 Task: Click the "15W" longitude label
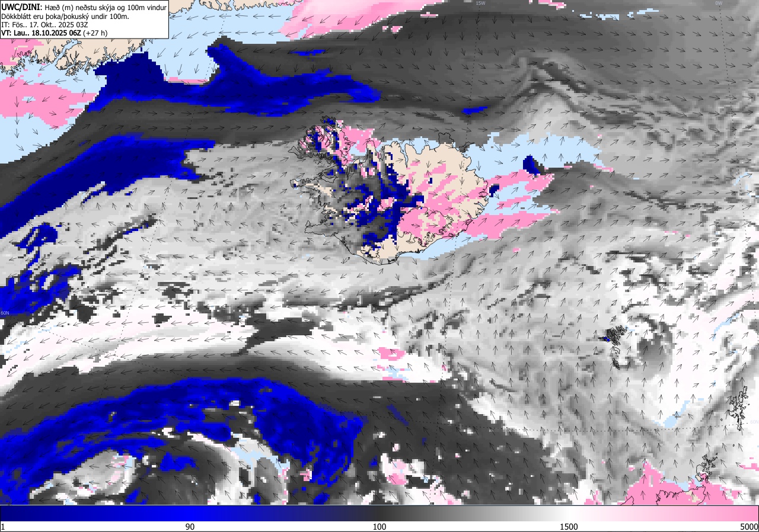click(x=480, y=3)
